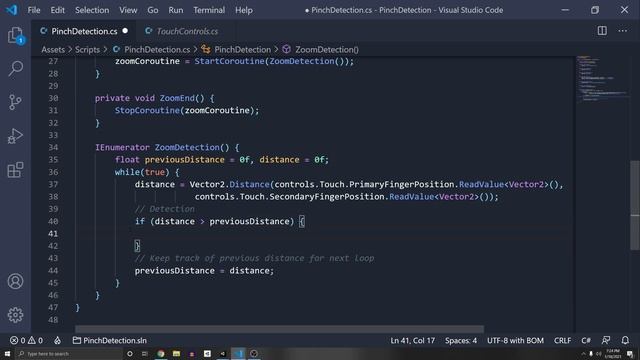The height and width of the screenshot is (360, 640).
Task: Click the feedback icon in the status bar
Action: click(x=606, y=340)
